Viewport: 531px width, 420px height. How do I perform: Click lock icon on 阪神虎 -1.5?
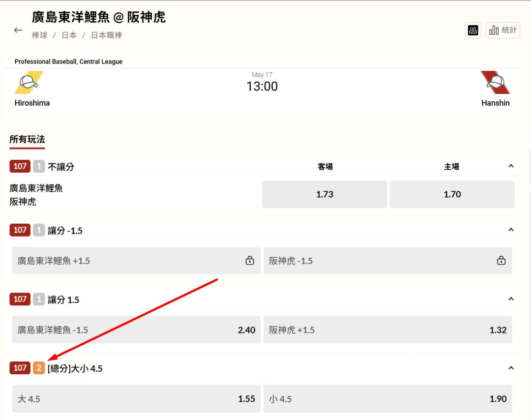(501, 261)
